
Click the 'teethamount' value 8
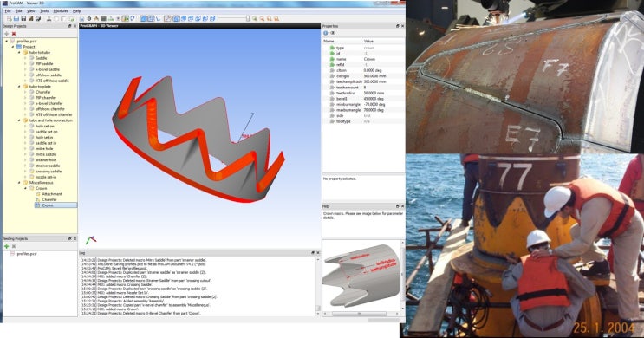click(365, 88)
